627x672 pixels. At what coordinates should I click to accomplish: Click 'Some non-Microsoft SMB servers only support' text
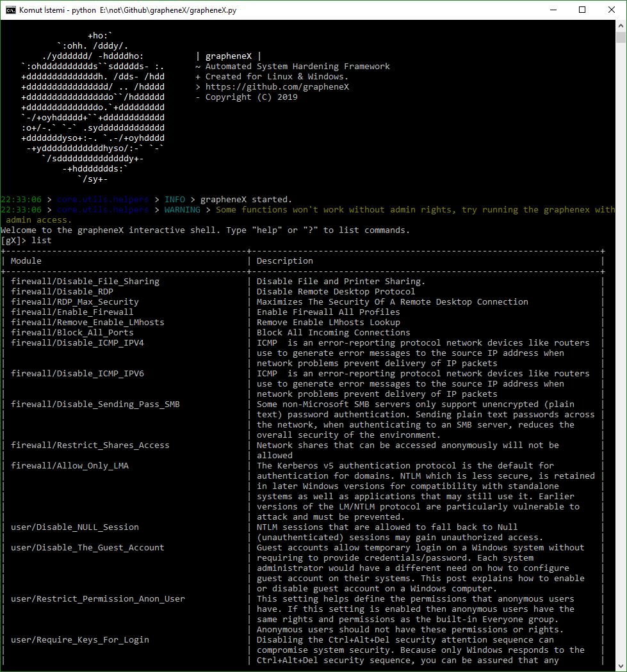tap(367, 404)
